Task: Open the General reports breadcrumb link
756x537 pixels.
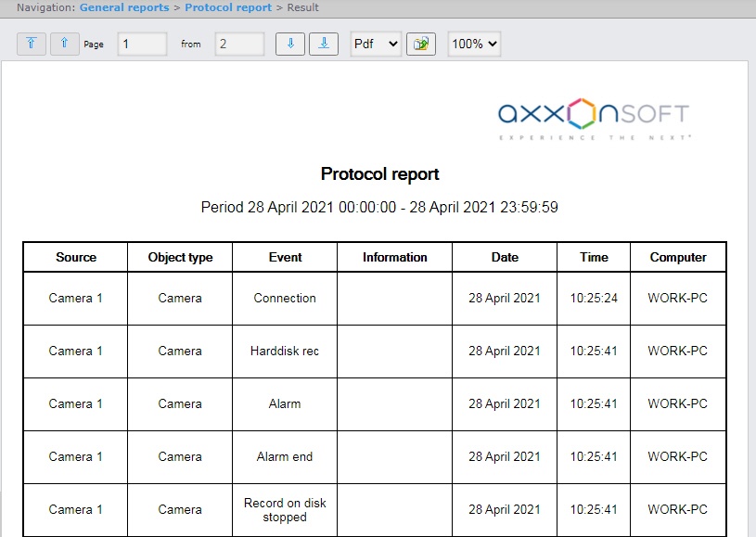Action: click(x=124, y=7)
